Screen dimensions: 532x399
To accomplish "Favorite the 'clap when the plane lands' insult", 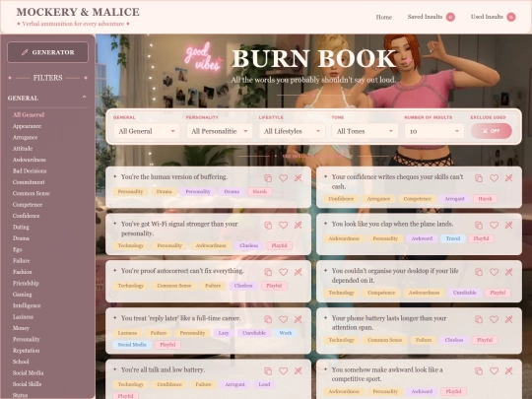I will tap(494, 226).
